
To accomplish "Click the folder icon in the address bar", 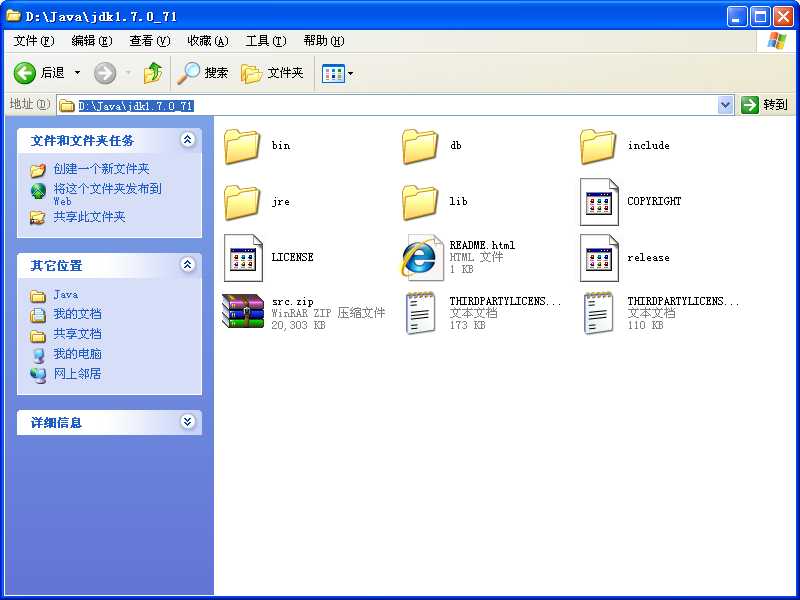I will click(x=67, y=106).
